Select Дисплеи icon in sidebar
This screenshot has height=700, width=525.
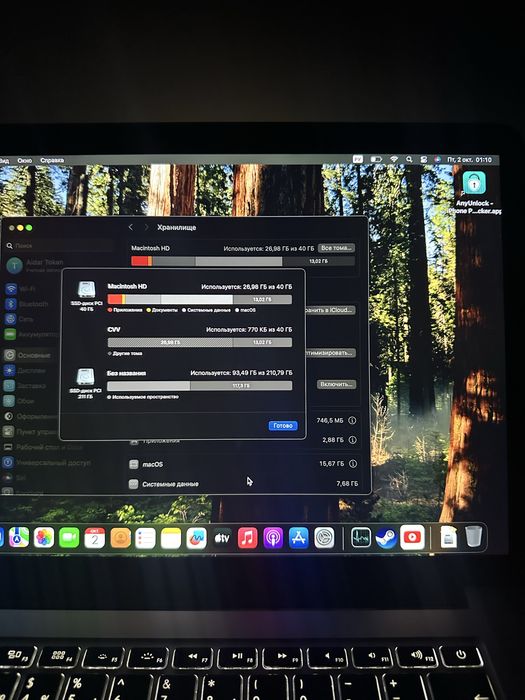(x=9, y=371)
